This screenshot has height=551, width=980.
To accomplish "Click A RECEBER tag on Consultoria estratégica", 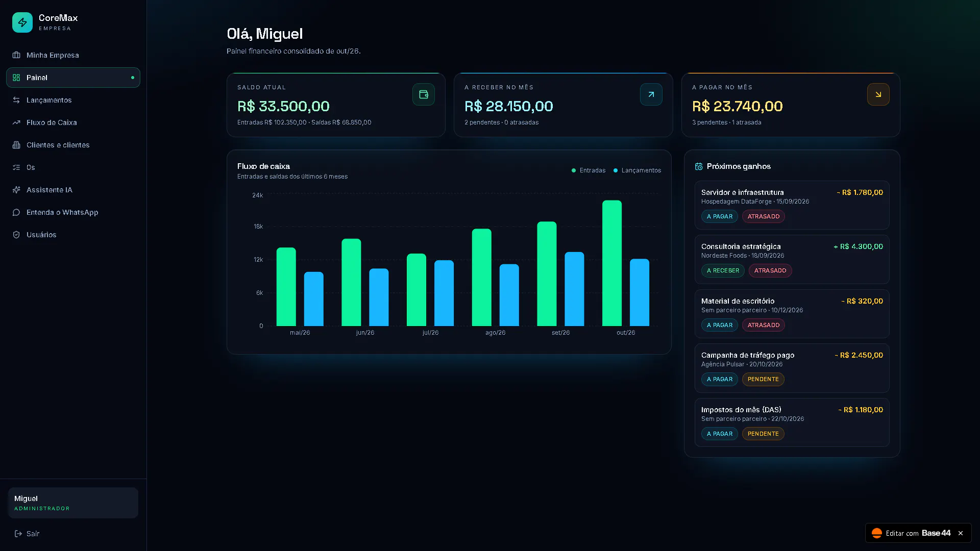I will pos(723,270).
